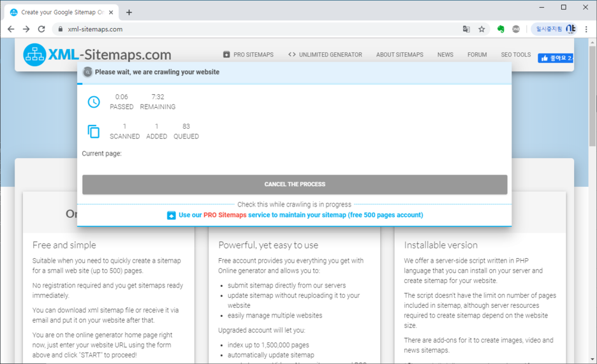Viewport: 597px width, 364px height.
Task: Open the translate page icon in address bar
Action: coord(466,29)
